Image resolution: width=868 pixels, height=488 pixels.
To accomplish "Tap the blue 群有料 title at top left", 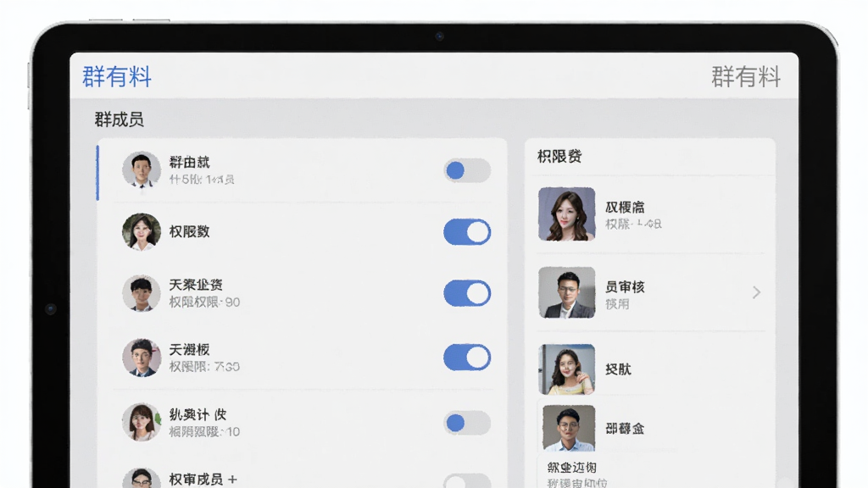I will pyautogui.click(x=117, y=76).
